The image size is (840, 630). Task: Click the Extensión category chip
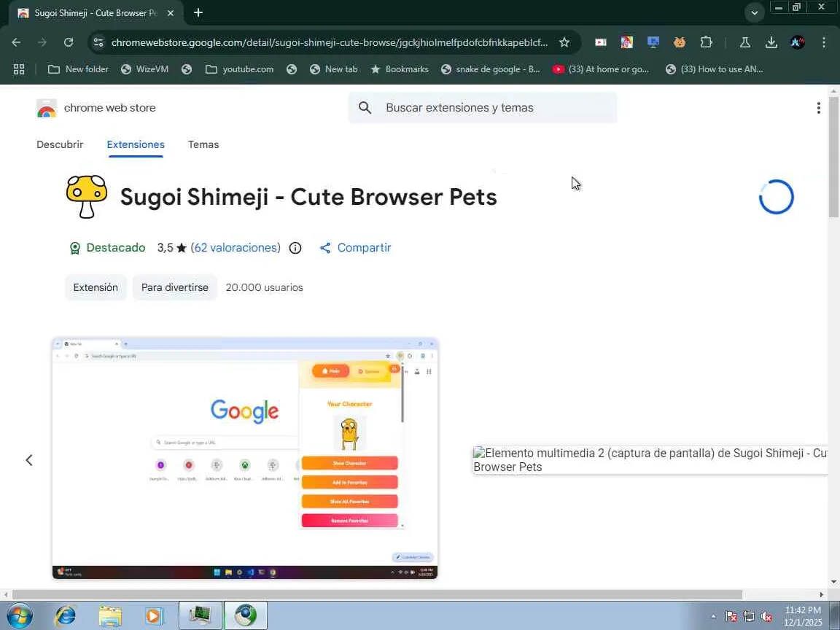96,288
